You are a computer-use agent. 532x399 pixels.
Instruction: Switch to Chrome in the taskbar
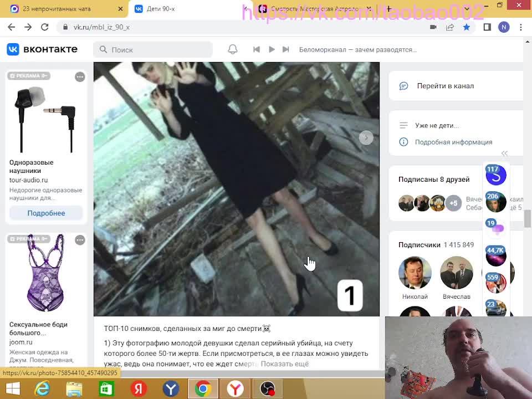coord(203,389)
